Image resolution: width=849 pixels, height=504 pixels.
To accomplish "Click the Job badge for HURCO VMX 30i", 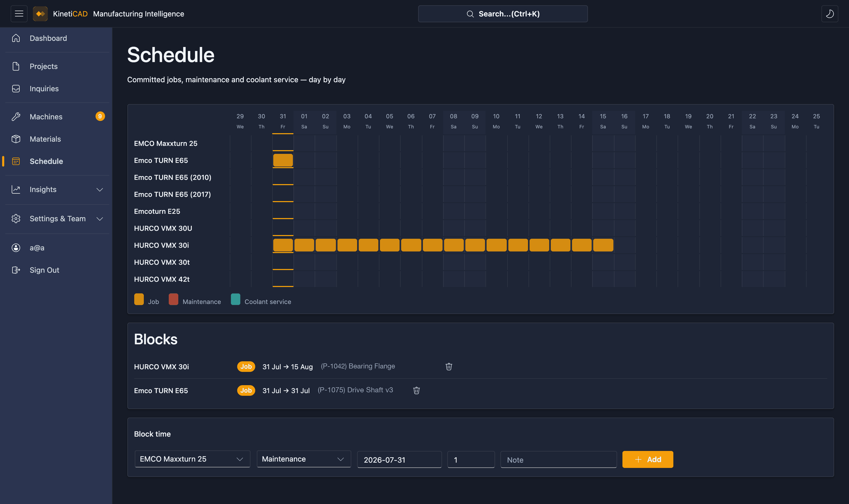I will pos(246,366).
